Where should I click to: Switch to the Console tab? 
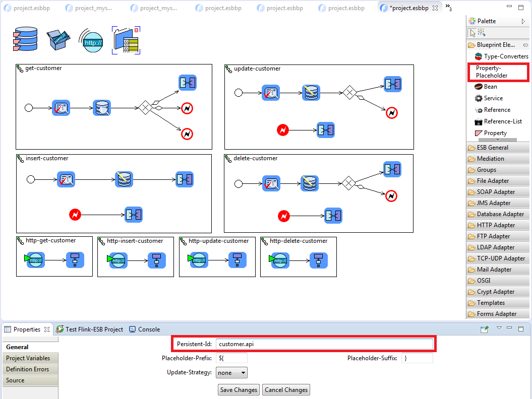coord(149,329)
